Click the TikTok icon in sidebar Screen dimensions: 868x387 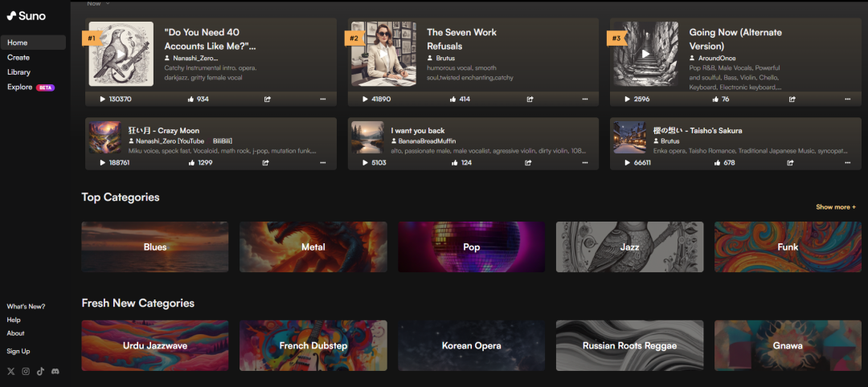click(40, 371)
